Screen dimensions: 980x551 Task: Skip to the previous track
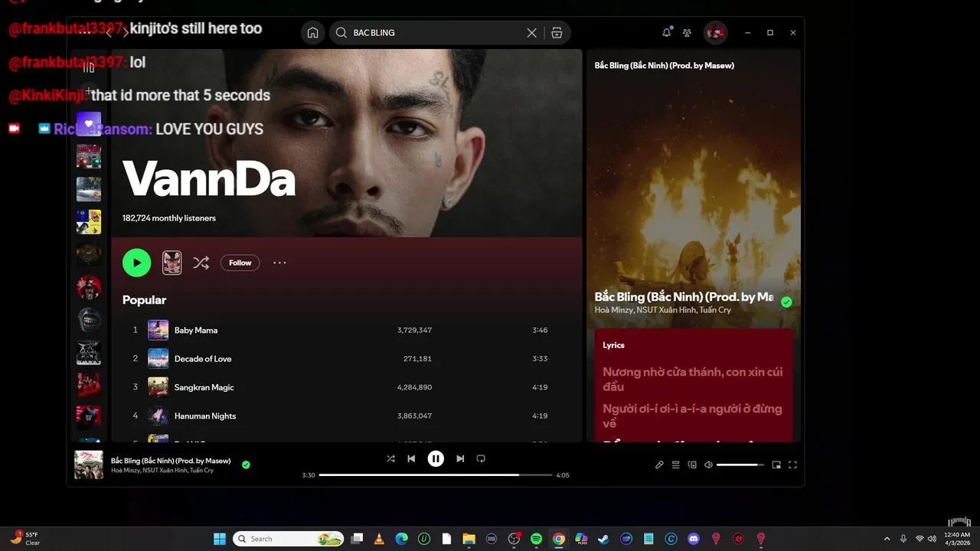click(411, 458)
